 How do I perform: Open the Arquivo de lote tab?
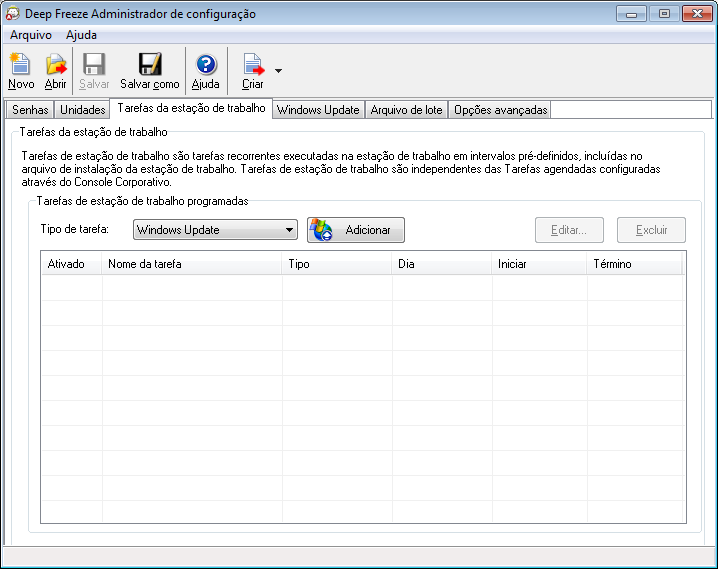(406, 110)
